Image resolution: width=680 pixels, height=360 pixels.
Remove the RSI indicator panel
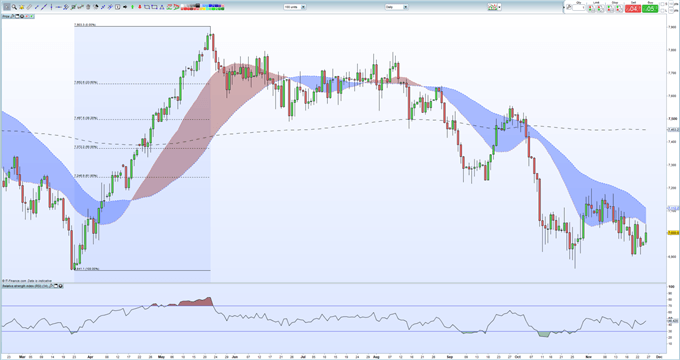tap(60, 286)
